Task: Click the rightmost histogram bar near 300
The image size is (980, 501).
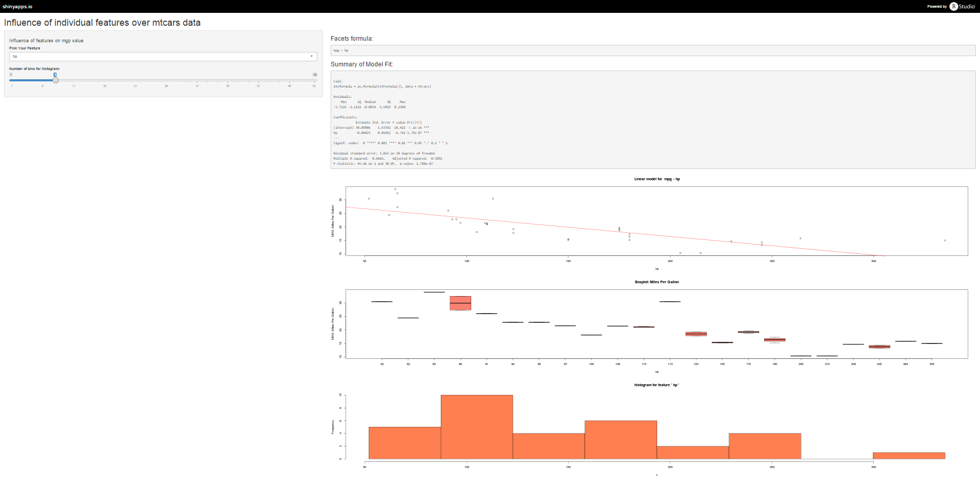Action: 908,456
